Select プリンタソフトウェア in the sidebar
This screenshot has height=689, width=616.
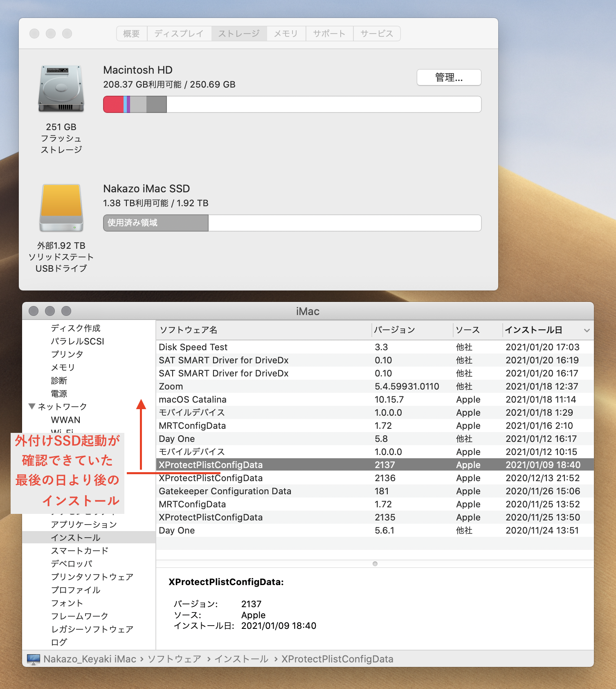point(92,577)
